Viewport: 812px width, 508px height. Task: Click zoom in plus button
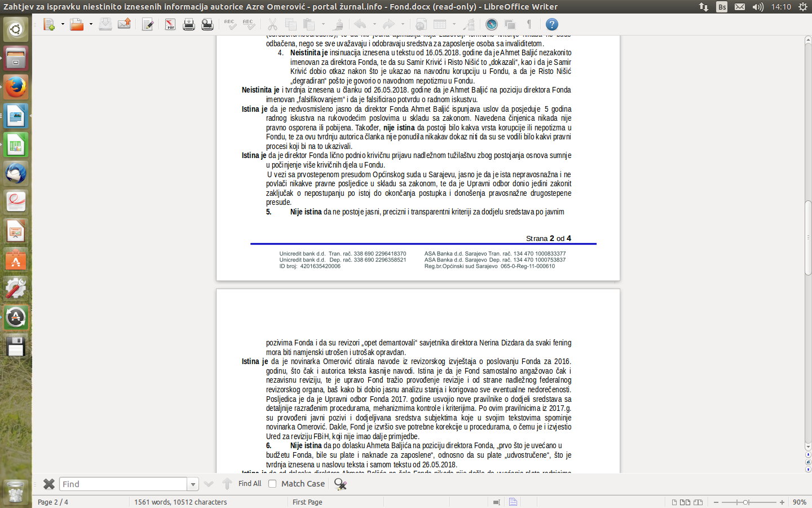tap(782, 502)
